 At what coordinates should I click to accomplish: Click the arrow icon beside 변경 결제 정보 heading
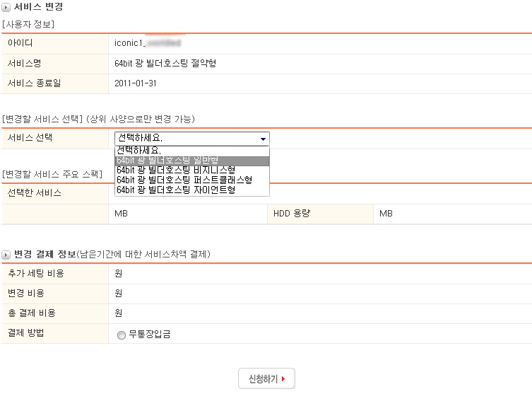(6, 255)
